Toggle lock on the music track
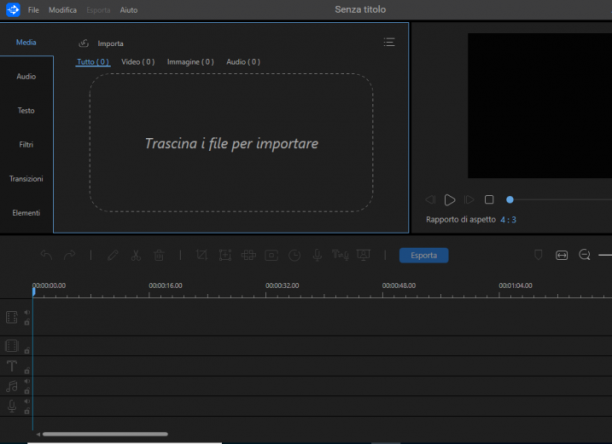This screenshot has height=444, width=612. pos(27,391)
